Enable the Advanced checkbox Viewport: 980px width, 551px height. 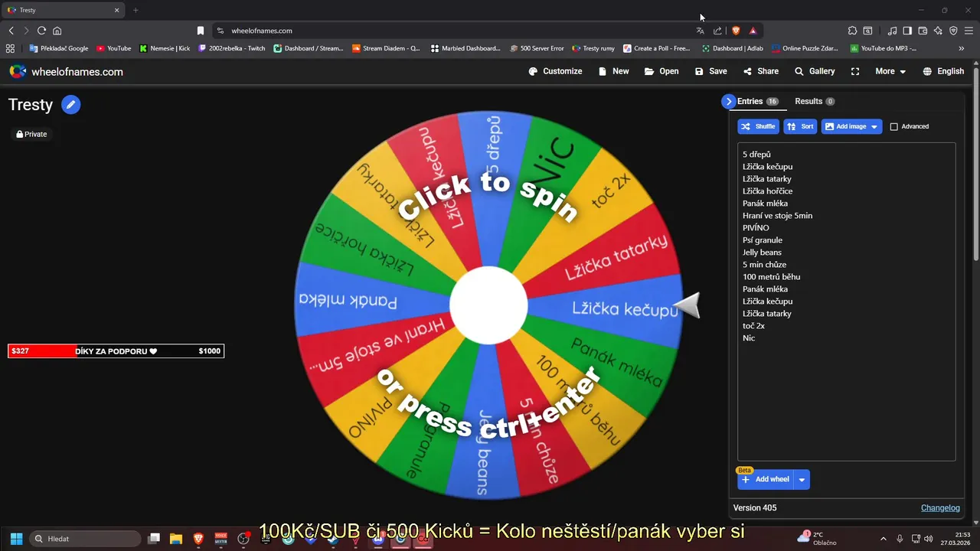click(x=893, y=126)
